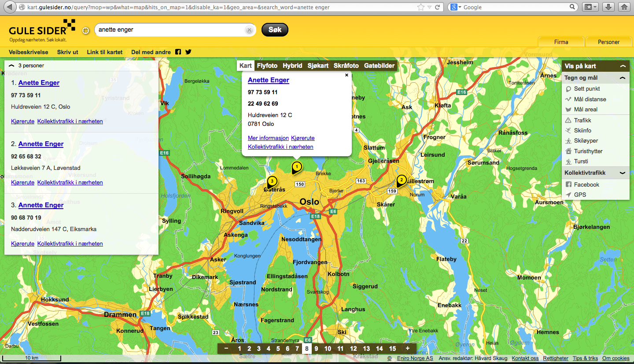Click the locate-me crosshair icon beside search field
The width and height of the screenshot is (634, 364).
(x=86, y=30)
